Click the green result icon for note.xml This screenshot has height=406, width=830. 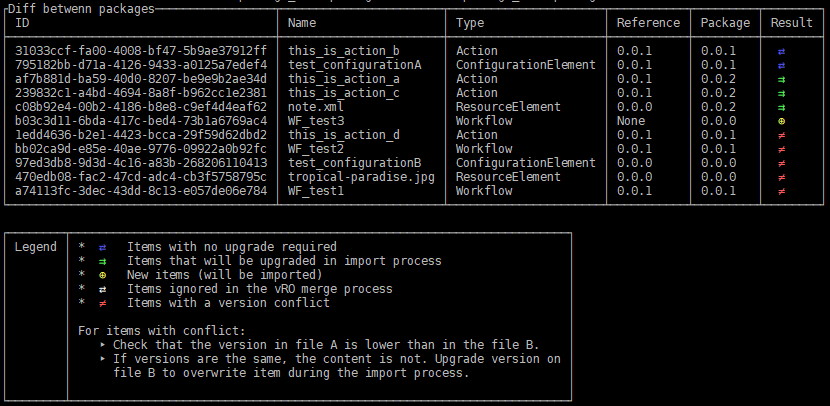781,107
